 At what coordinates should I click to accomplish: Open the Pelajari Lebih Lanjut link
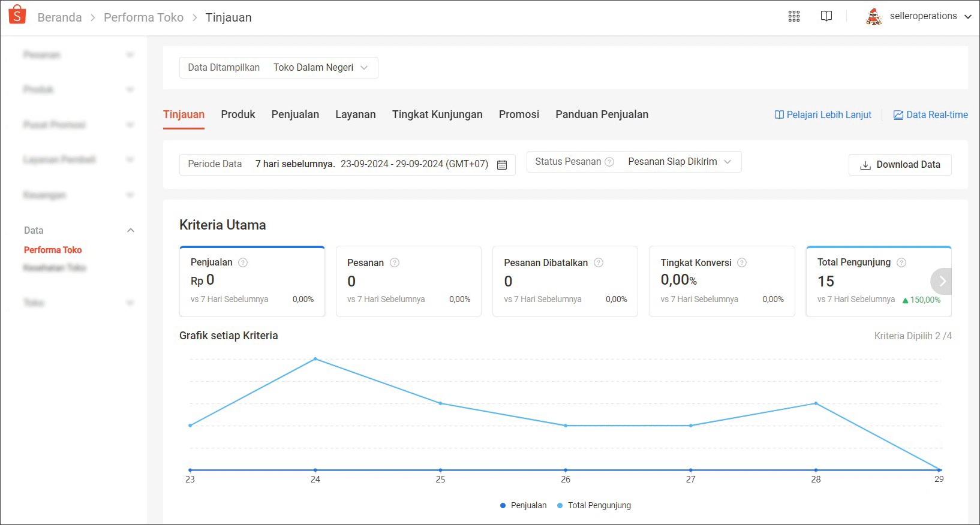coord(823,115)
